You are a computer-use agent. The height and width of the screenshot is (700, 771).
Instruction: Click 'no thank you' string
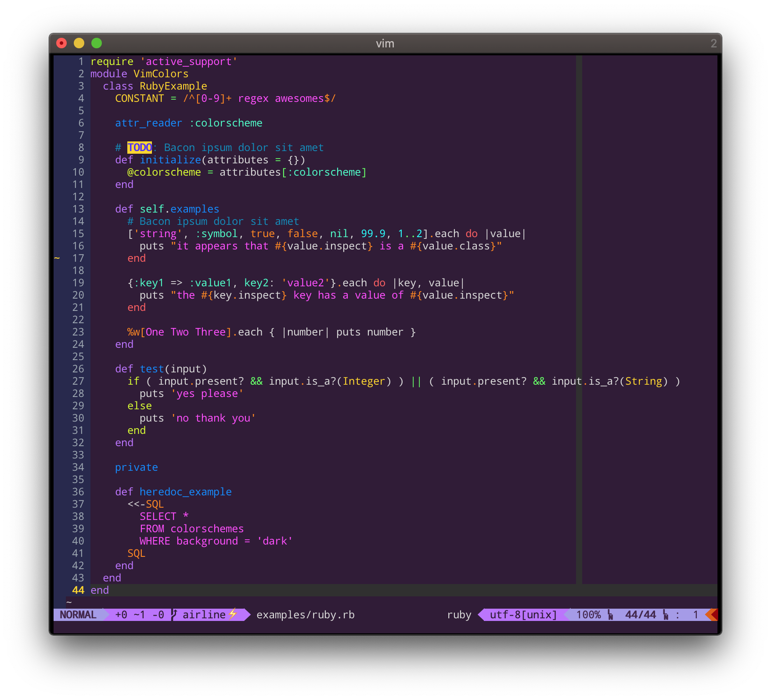[x=213, y=419]
